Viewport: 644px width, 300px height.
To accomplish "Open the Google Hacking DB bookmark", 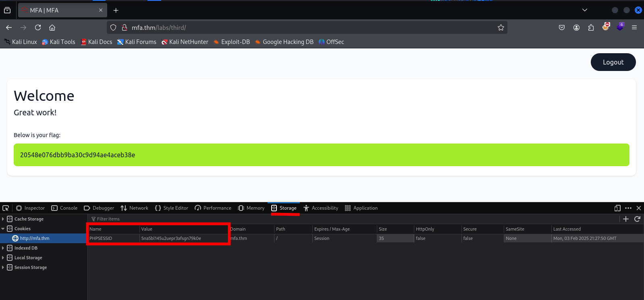I will [284, 42].
